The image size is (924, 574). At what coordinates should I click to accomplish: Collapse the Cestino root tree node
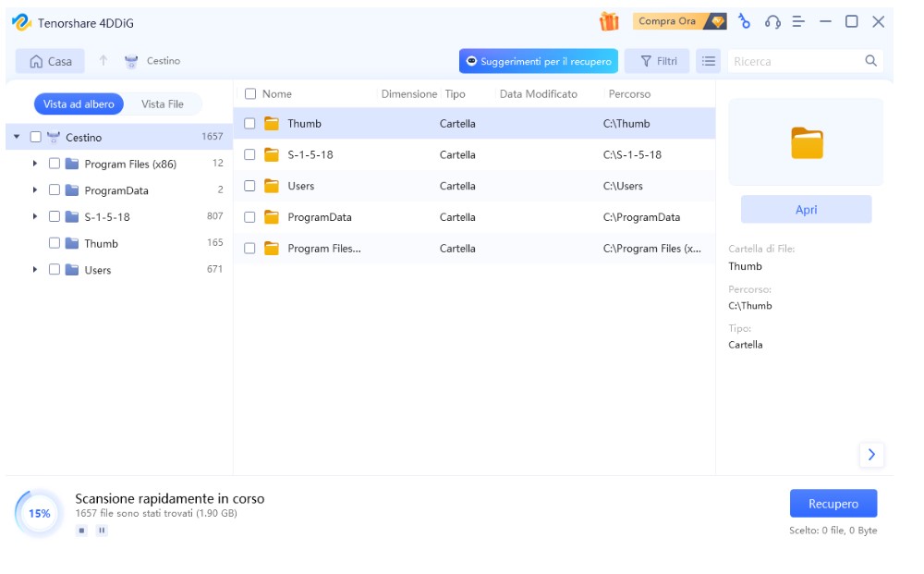pos(17,137)
